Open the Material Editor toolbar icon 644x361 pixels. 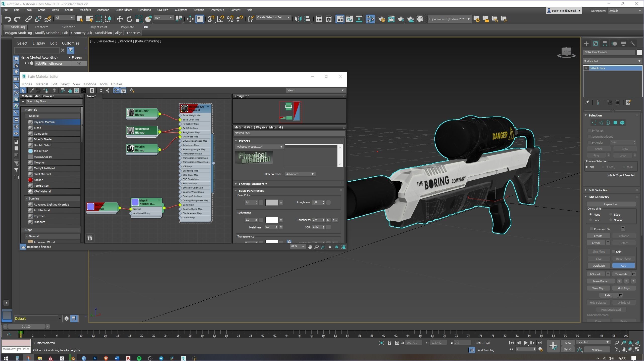[370, 19]
